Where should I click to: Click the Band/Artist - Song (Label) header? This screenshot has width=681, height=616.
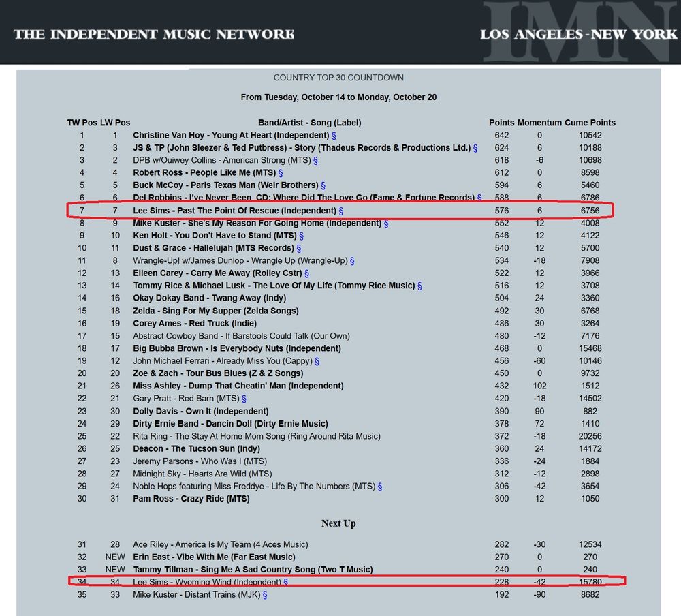tap(310, 123)
